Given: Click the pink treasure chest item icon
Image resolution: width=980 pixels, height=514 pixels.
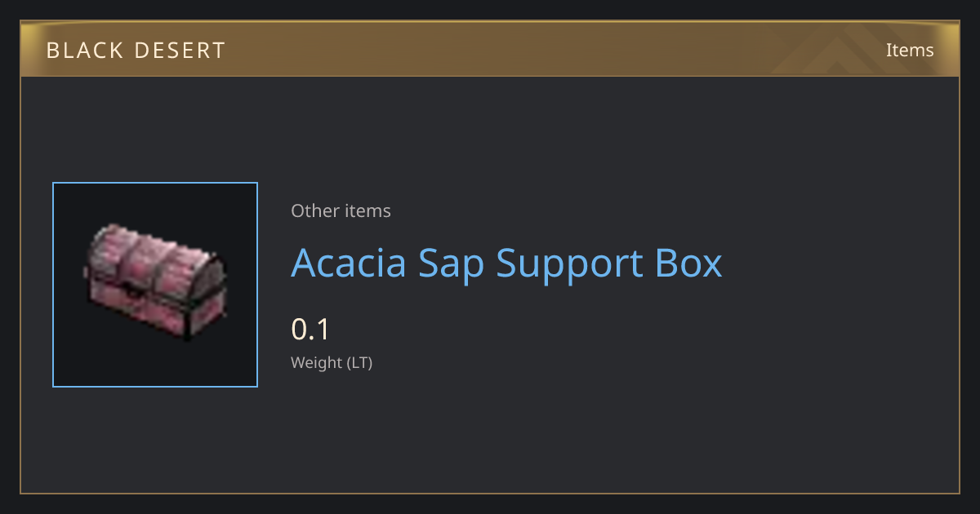Looking at the screenshot, I should click(x=155, y=282).
